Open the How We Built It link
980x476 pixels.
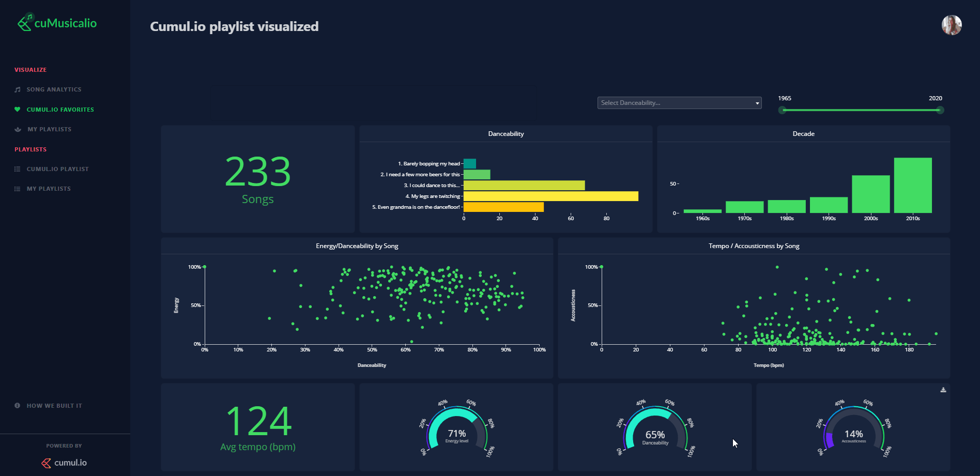coord(54,406)
